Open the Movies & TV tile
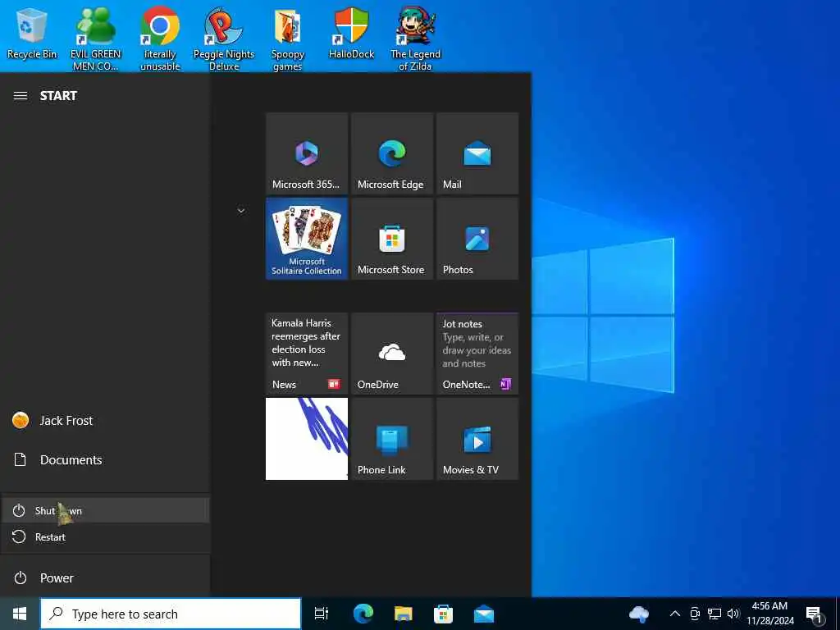This screenshot has height=630, width=840. [477, 439]
